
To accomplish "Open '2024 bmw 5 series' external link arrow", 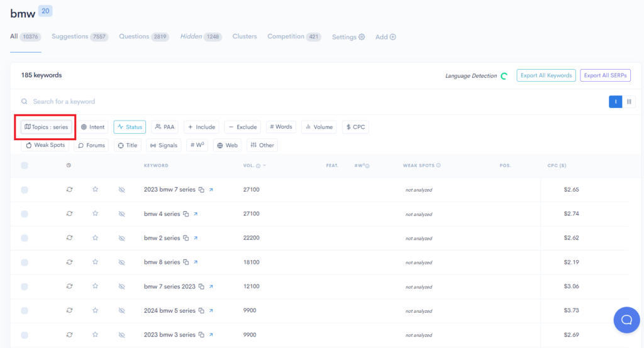I will tap(211, 311).
